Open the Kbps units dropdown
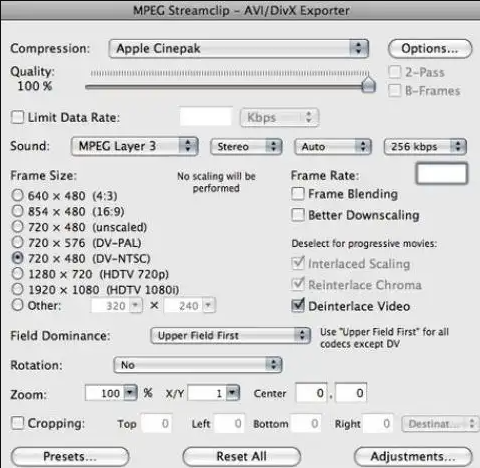 tap(279, 117)
